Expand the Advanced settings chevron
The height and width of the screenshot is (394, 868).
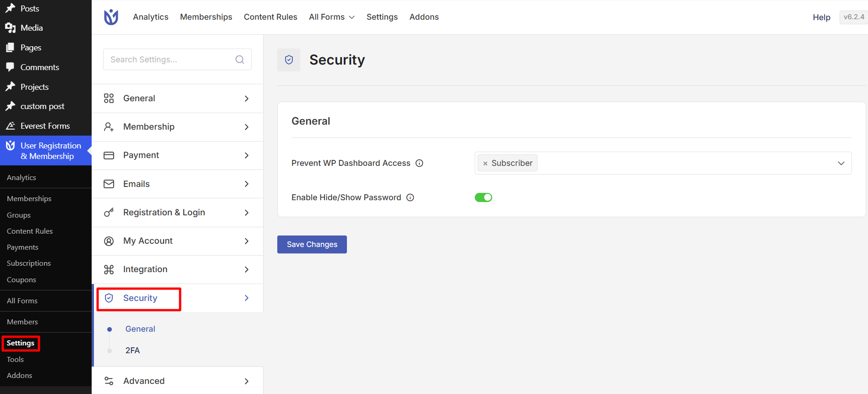(x=247, y=381)
